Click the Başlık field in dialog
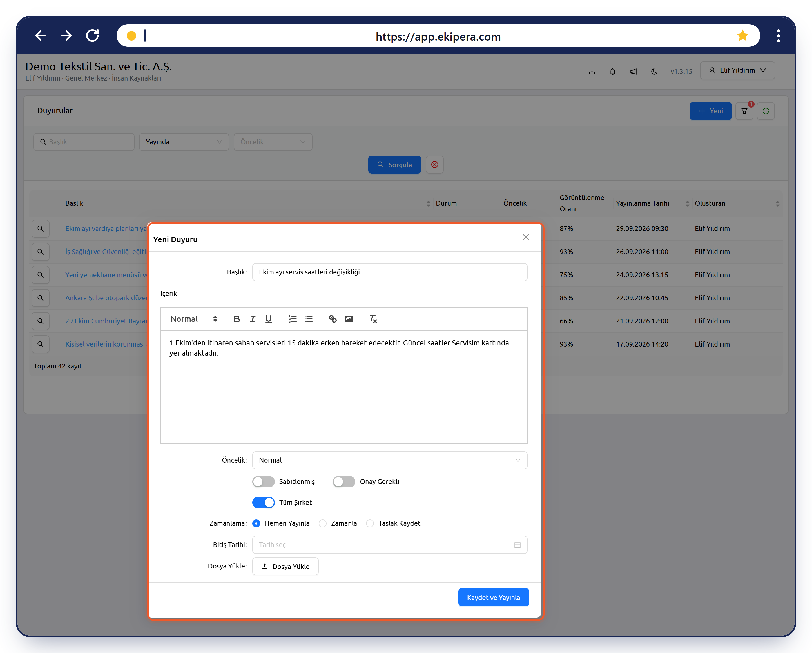The image size is (812, 653). [x=390, y=272]
